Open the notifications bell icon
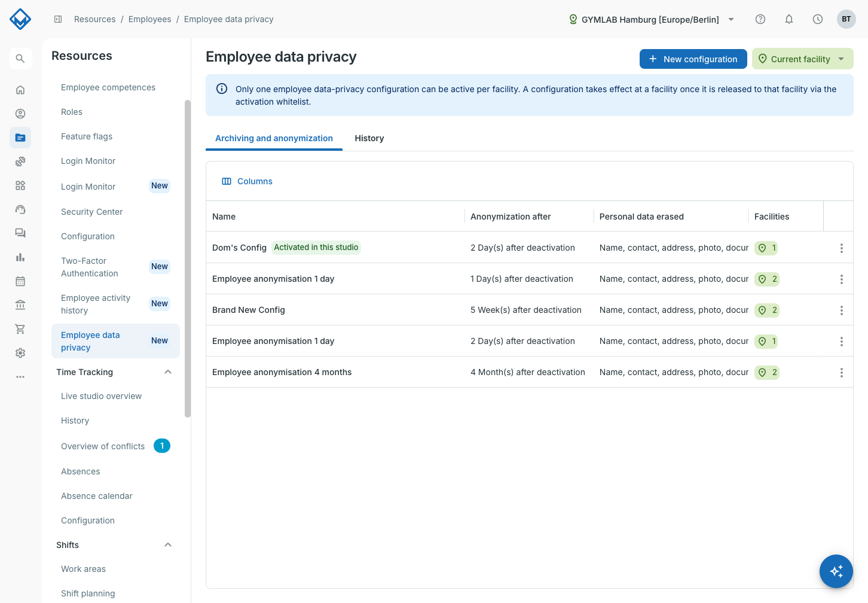868x603 pixels. (789, 19)
